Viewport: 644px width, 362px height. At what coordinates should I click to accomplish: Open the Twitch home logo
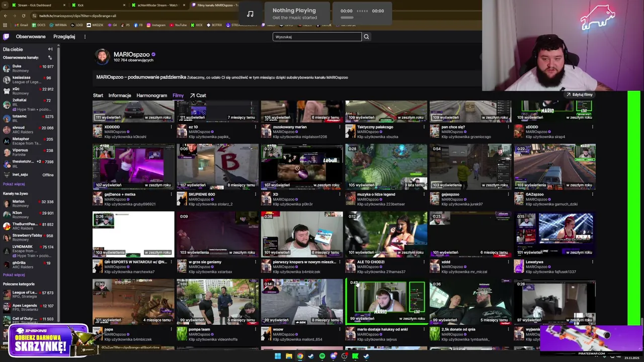[6, 37]
